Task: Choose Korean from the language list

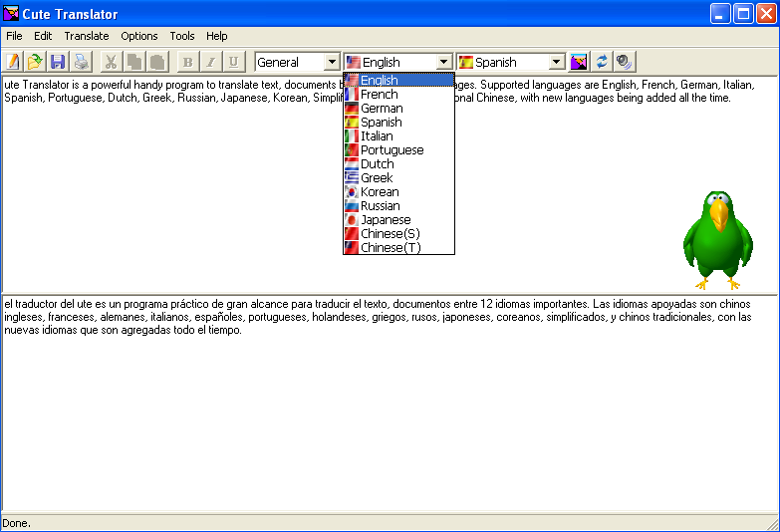Action: [398, 191]
